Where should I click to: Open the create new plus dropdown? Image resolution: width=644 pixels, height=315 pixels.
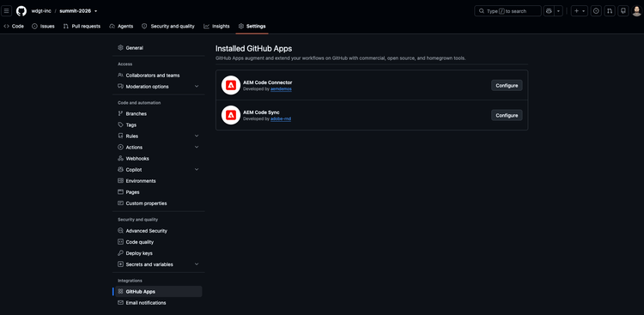tap(580, 11)
